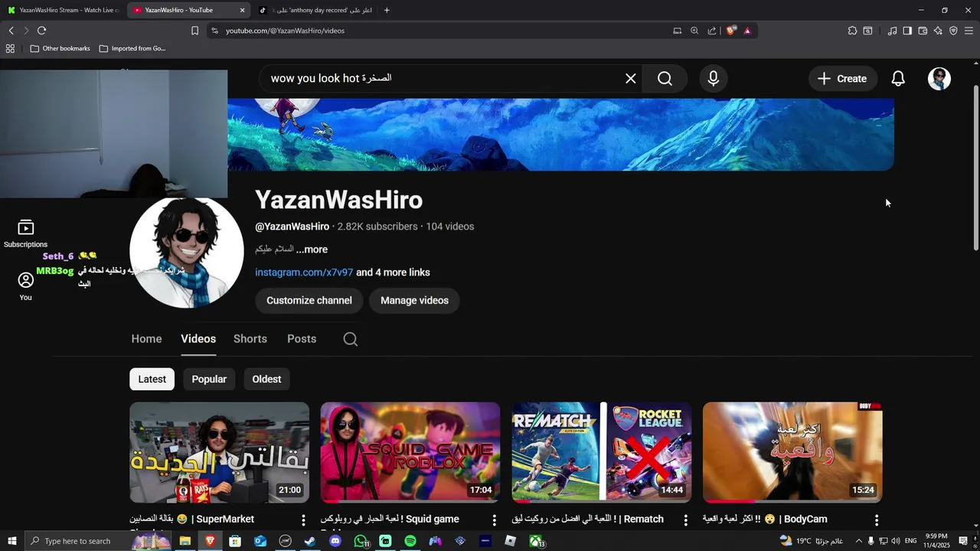This screenshot has height=551, width=980.
Task: Open the Home channel tab
Action: coord(146,339)
